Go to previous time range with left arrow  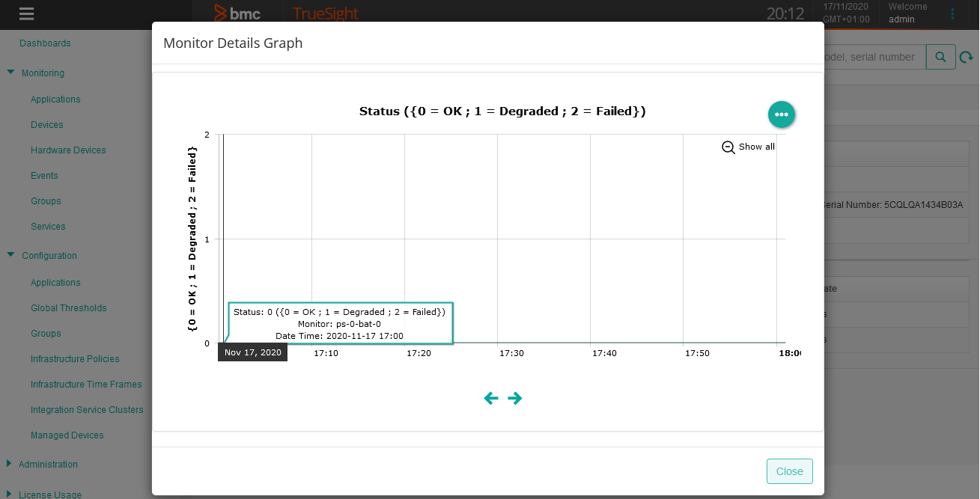coord(491,398)
